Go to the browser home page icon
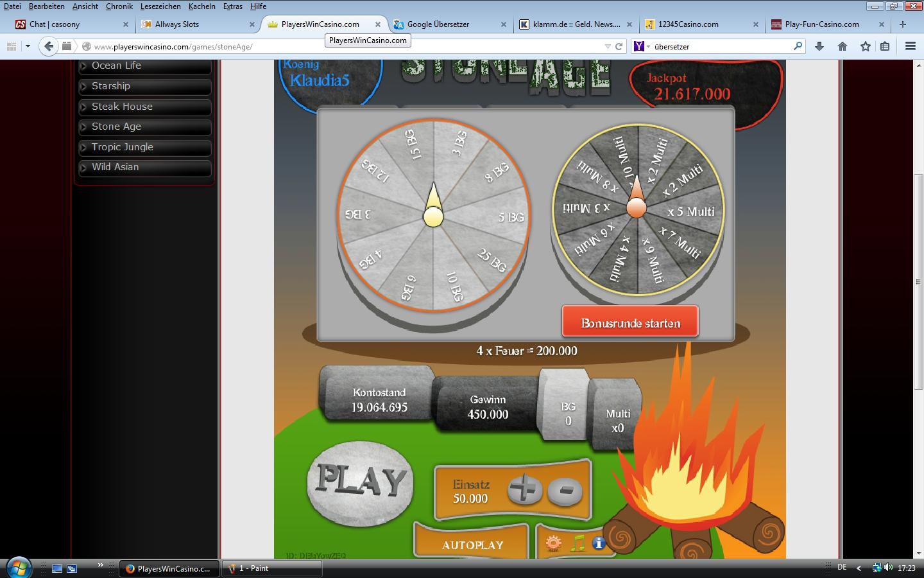This screenshot has width=924, height=578. pyautogui.click(x=843, y=46)
